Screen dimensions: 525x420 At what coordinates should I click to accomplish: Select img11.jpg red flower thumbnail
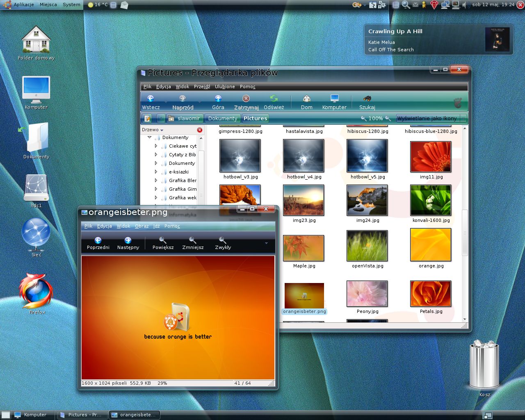click(431, 157)
